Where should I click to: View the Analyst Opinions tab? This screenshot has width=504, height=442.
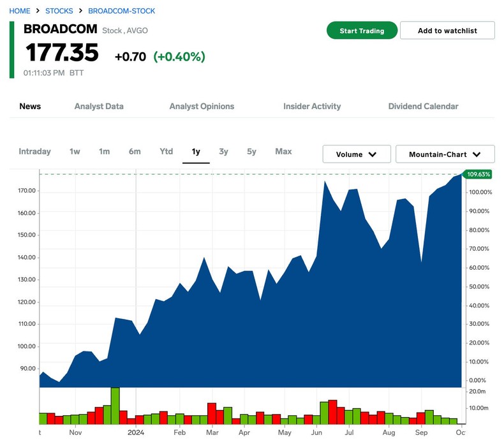202,107
